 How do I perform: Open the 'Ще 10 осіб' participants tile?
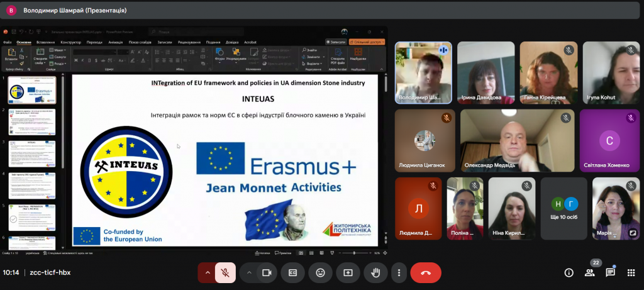(564, 208)
